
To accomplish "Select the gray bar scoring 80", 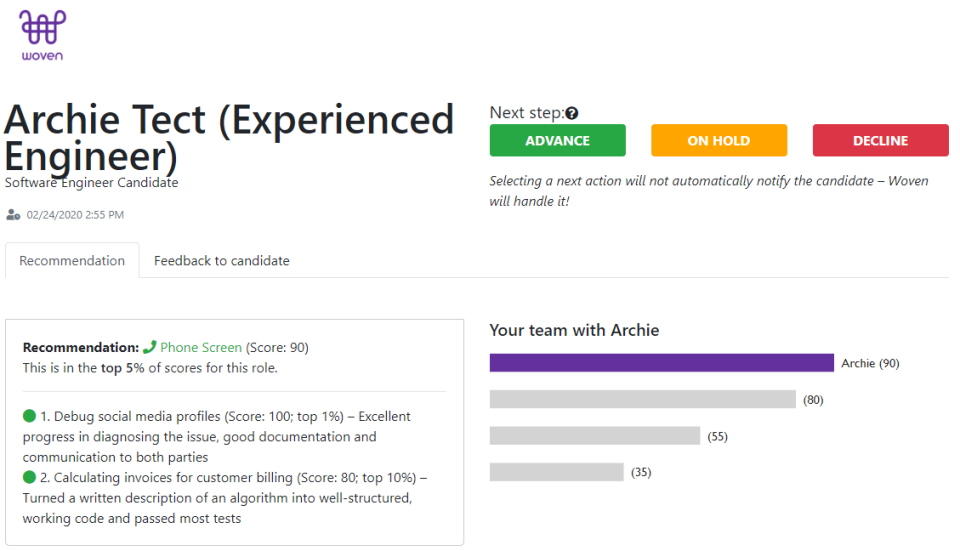I will pos(642,400).
